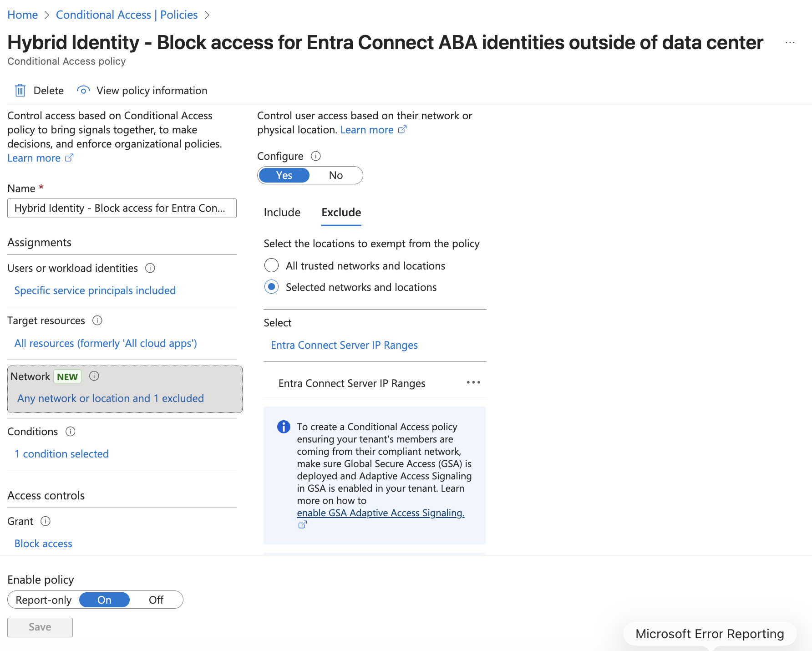Screen dimensions: 812x651
Task: Click the policy Name input field
Action: pyautogui.click(x=122, y=208)
